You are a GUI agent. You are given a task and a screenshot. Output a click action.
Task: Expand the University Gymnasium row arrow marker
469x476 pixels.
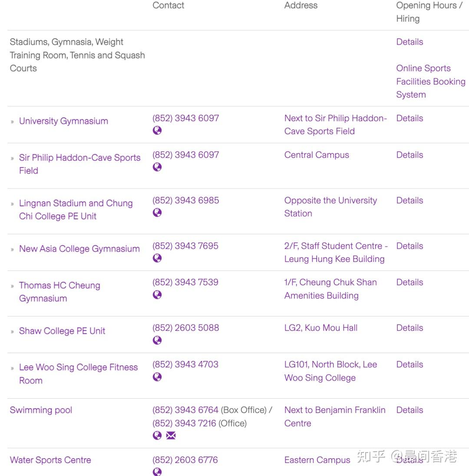tap(13, 122)
